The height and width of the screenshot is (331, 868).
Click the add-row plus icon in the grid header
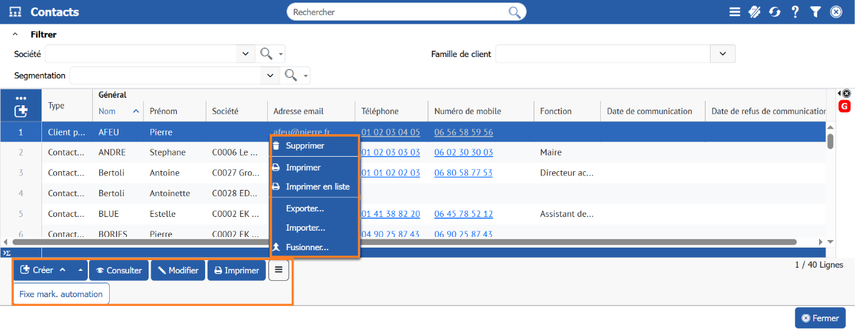click(x=21, y=111)
